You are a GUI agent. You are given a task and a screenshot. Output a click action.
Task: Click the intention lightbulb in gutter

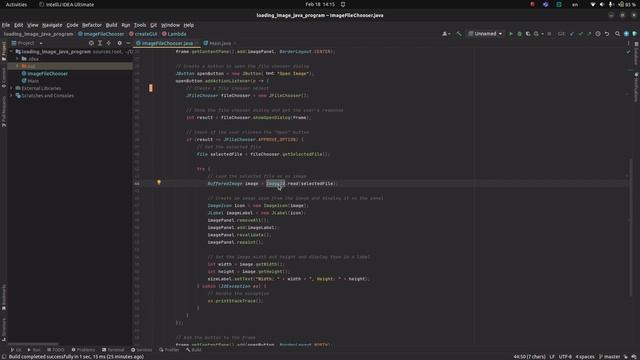[x=159, y=182]
